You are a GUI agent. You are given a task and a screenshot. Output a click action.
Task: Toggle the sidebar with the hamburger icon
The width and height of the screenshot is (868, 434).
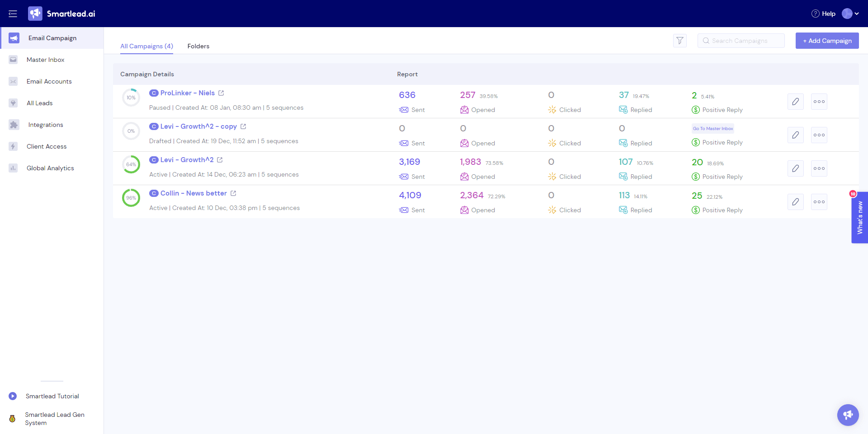tap(13, 14)
